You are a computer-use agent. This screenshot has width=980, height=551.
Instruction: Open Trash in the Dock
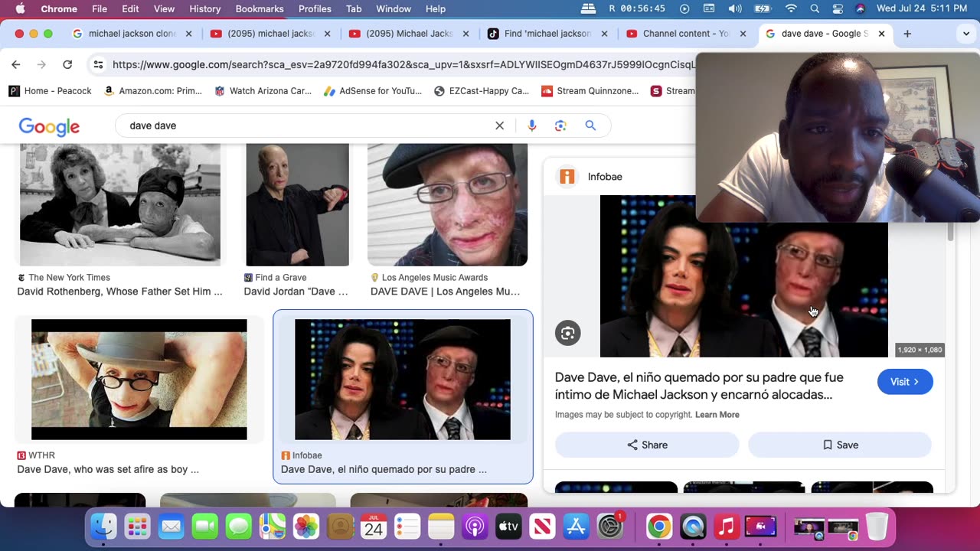[x=877, y=527]
